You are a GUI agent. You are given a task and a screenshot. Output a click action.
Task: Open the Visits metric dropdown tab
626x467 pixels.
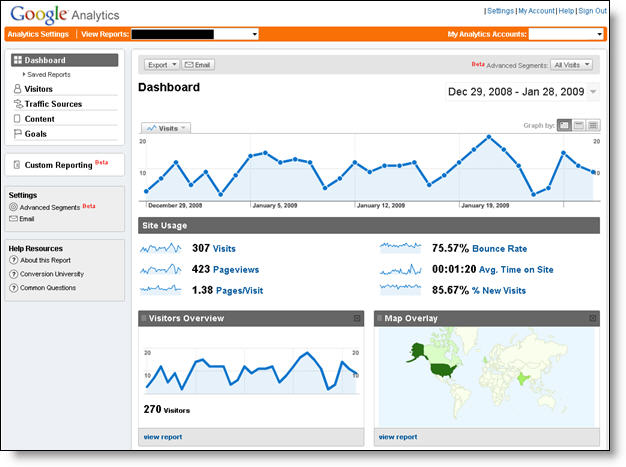166,128
